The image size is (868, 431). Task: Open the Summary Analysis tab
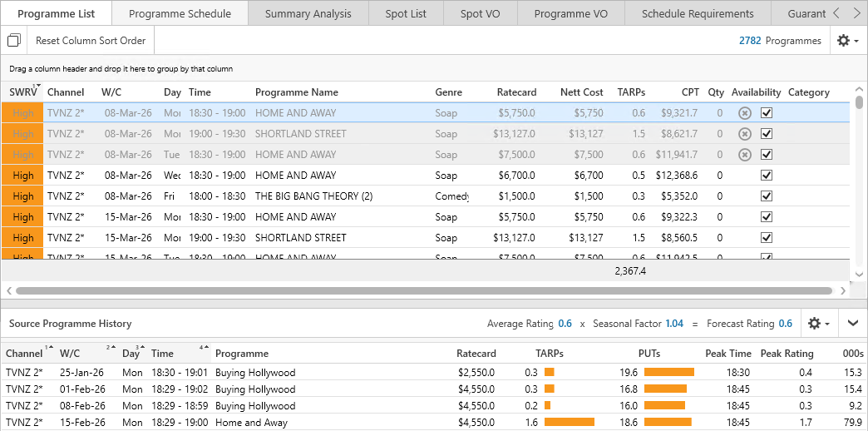tap(308, 13)
